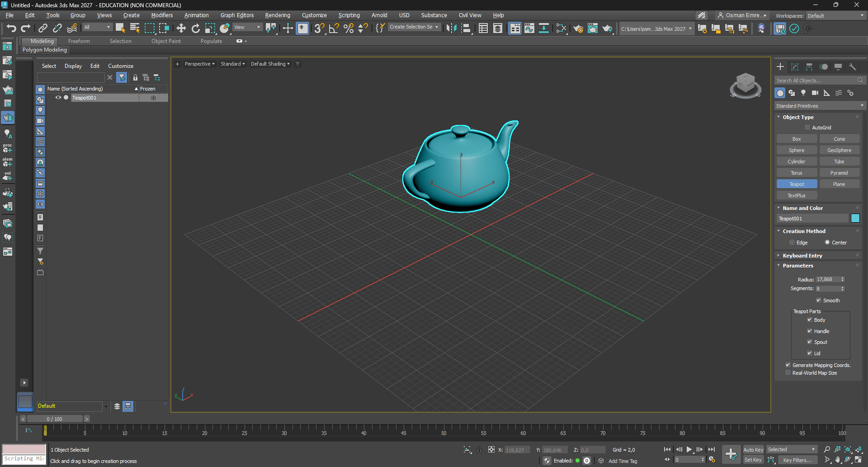Click the Redo arrow in the main toolbar

(26, 29)
